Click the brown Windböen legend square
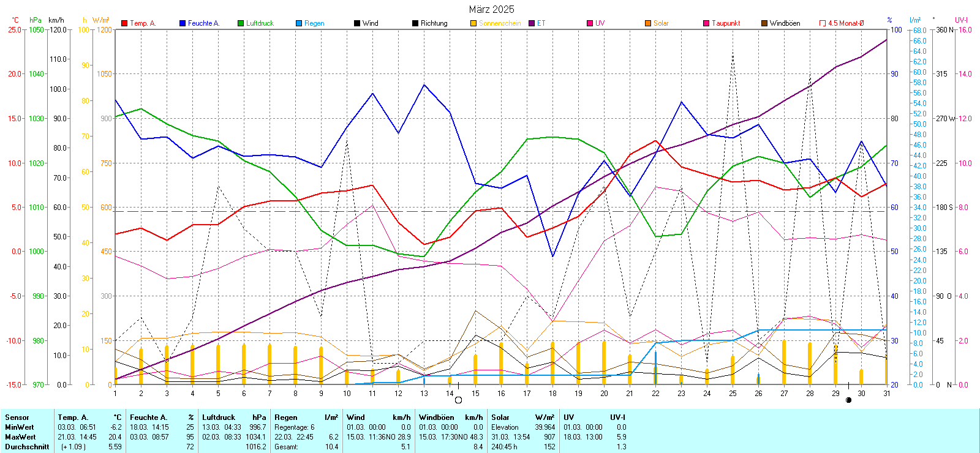Image resolution: width=980 pixels, height=453 pixels. (764, 23)
